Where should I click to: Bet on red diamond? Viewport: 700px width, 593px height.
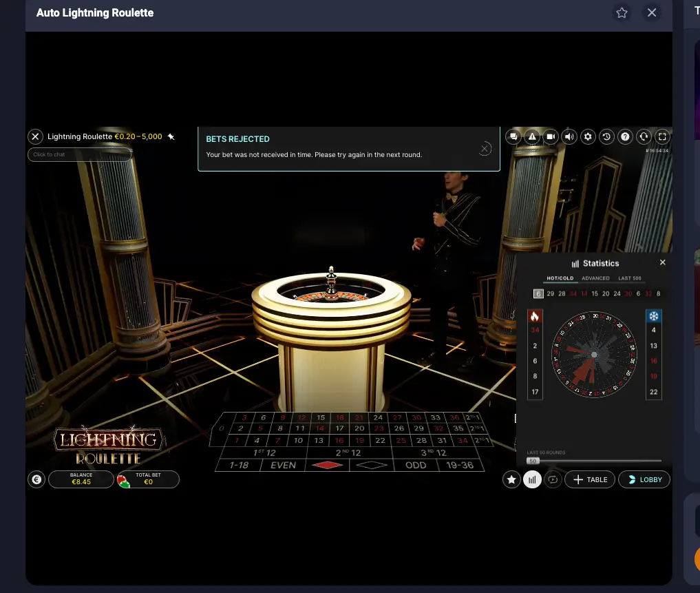pos(327,465)
